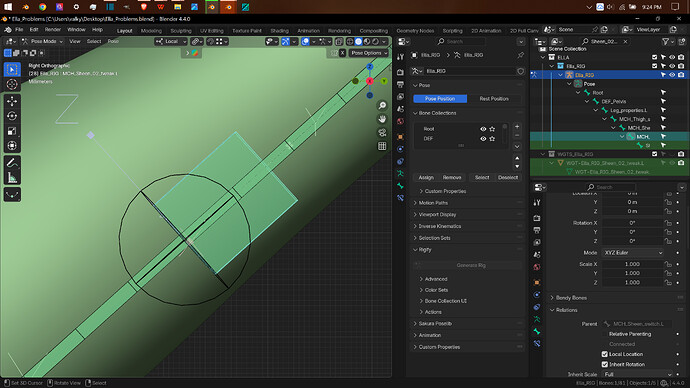Open rotation Mode XYZ Euler dropdown
The height and width of the screenshot is (388, 690).
tap(632, 253)
